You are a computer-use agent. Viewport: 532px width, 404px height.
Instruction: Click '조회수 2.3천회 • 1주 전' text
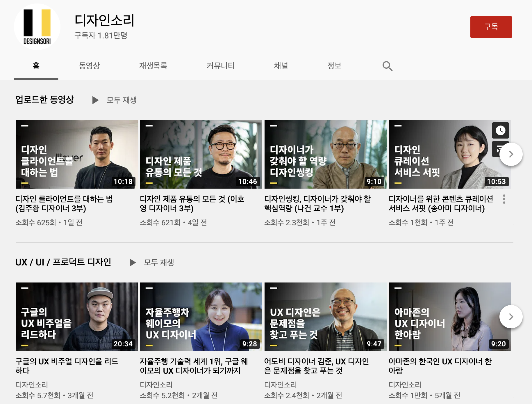[x=300, y=223]
